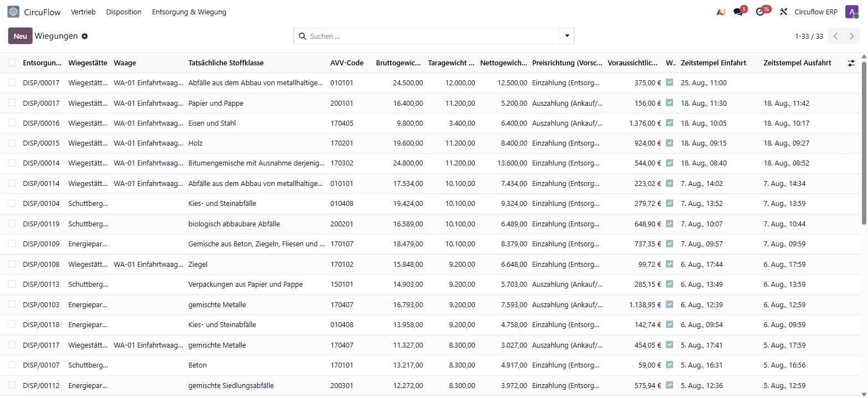Expand the search filter options dropdown arrow
Viewport: 868px width, 398px height.
567,36
